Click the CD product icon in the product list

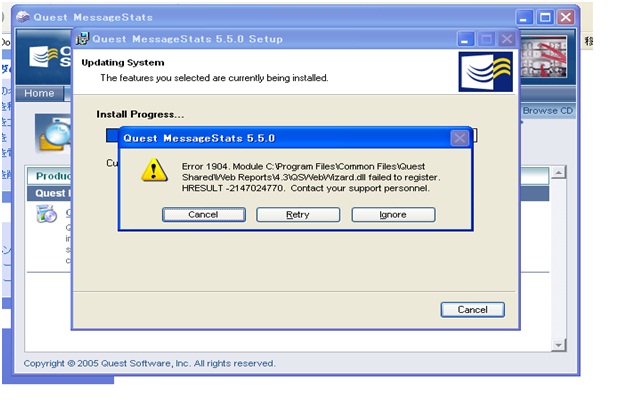46,213
